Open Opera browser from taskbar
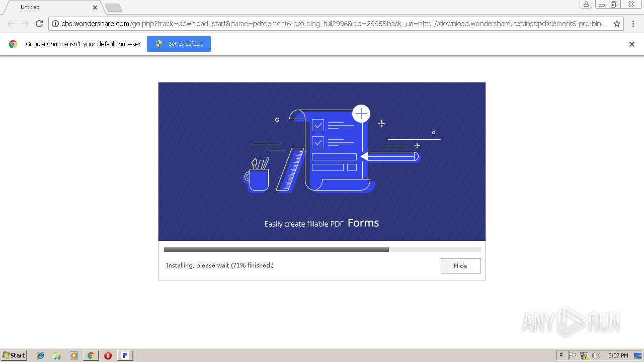The image size is (644, 362). click(x=108, y=355)
